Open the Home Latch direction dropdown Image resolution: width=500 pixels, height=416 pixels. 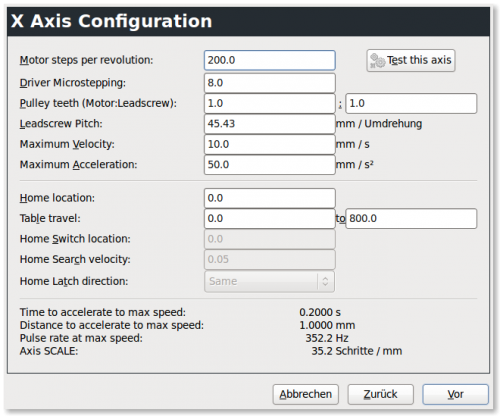(269, 281)
